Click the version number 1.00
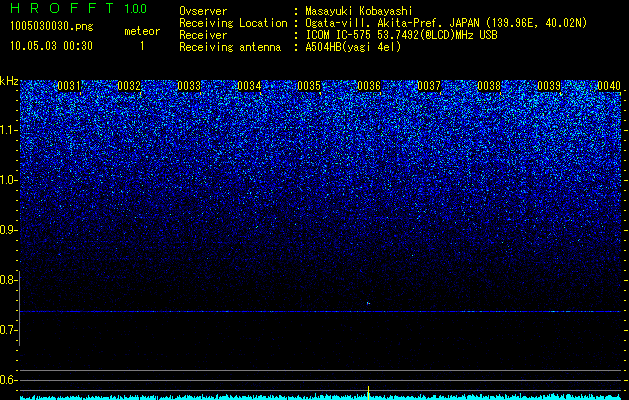 (x=135, y=8)
